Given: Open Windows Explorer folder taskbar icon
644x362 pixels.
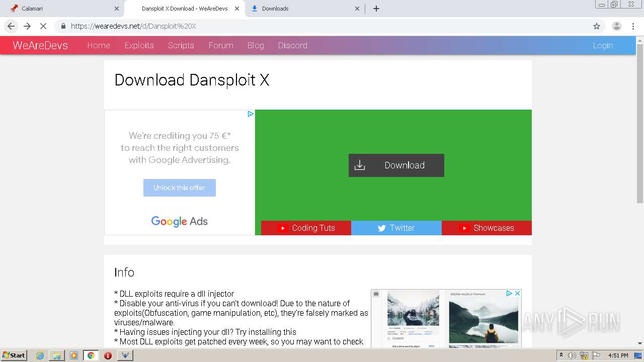Looking at the screenshot, I should pos(57,355).
